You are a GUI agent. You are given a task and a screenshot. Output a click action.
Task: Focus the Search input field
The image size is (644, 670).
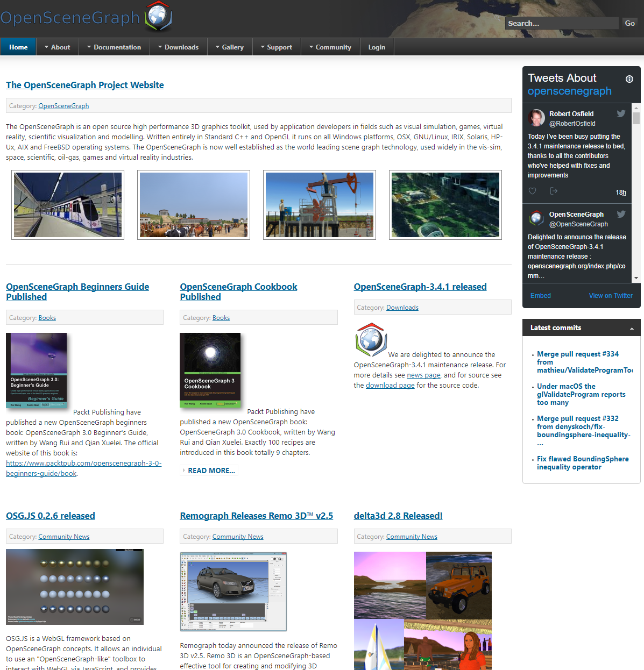tap(562, 23)
